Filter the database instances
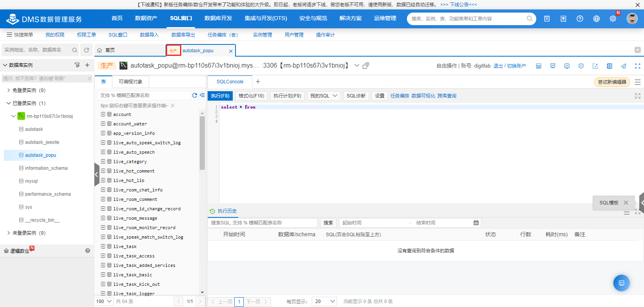Screen dimensions: 644x307 [x=77, y=65]
